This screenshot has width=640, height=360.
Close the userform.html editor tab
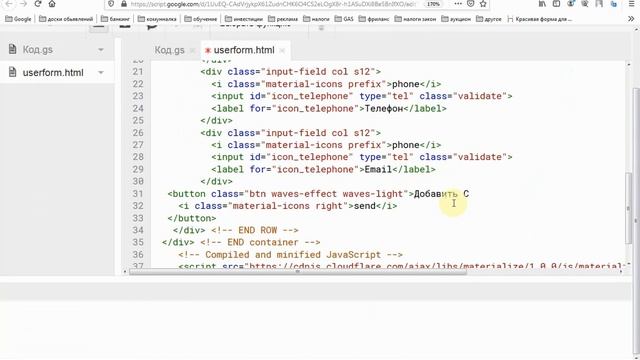(x=282, y=51)
